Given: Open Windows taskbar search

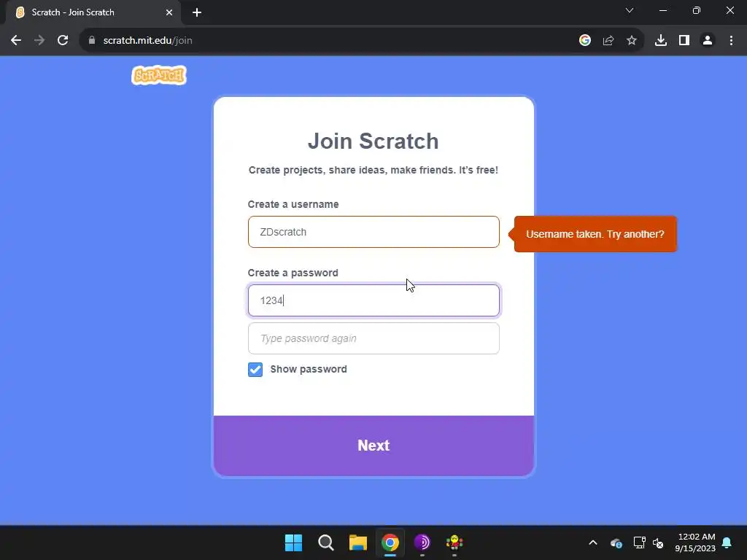Looking at the screenshot, I should (x=326, y=542).
